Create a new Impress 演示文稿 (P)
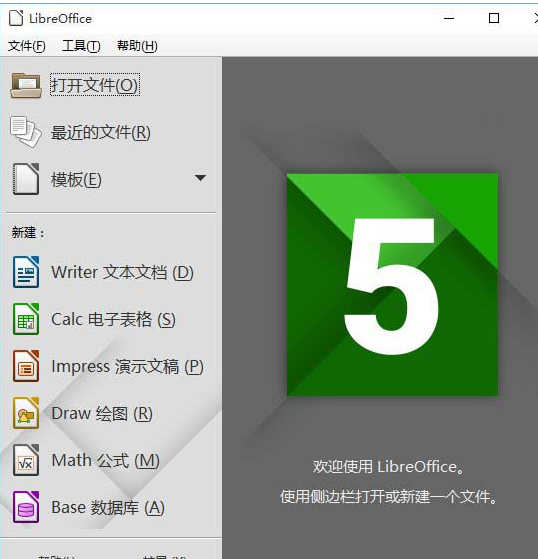This screenshot has height=559, width=538. [x=127, y=366]
